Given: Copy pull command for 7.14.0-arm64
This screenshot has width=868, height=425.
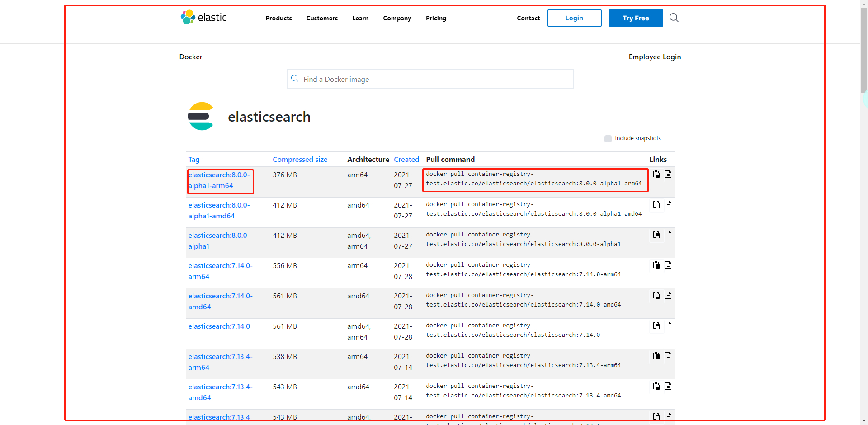Looking at the screenshot, I should click(656, 265).
